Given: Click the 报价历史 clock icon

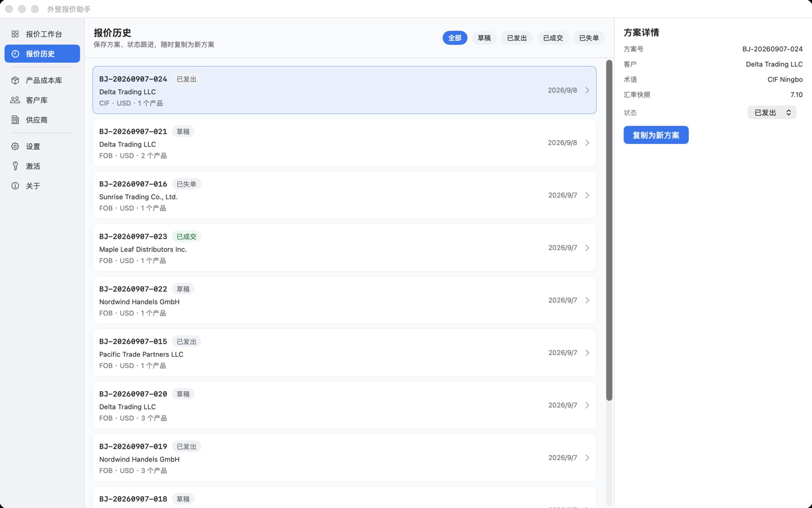Looking at the screenshot, I should (15, 54).
